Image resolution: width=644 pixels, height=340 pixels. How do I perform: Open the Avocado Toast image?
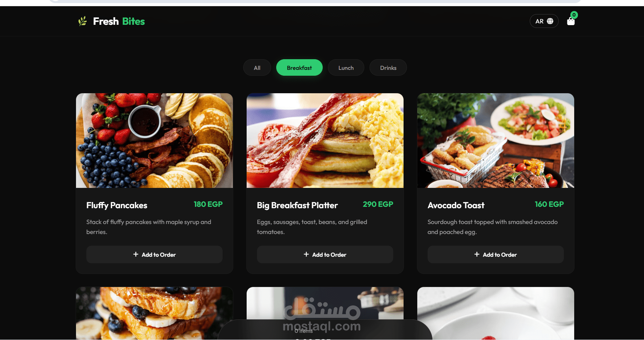tap(496, 140)
